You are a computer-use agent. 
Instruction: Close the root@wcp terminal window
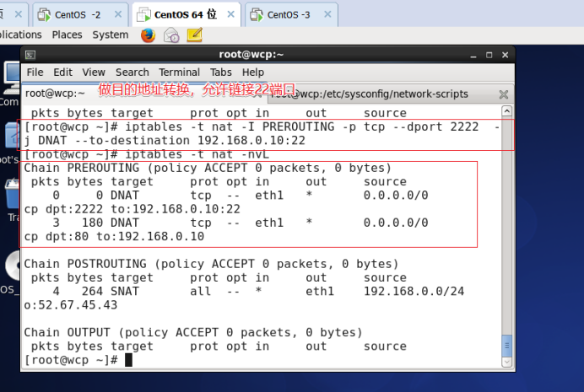tap(505, 55)
